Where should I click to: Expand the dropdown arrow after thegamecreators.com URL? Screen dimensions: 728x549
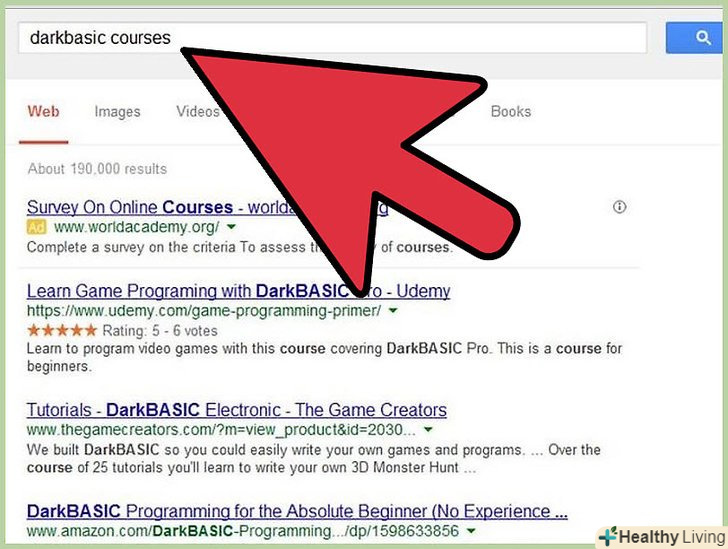pos(428,430)
